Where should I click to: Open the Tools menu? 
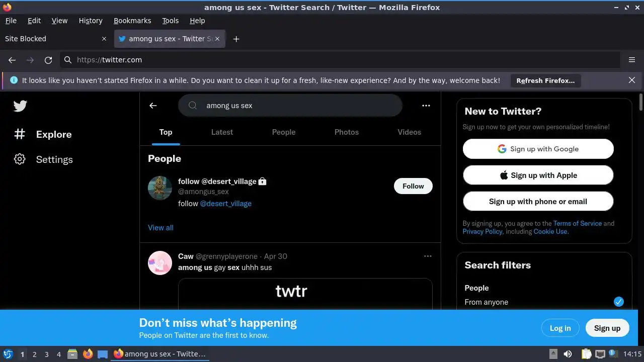click(171, 21)
